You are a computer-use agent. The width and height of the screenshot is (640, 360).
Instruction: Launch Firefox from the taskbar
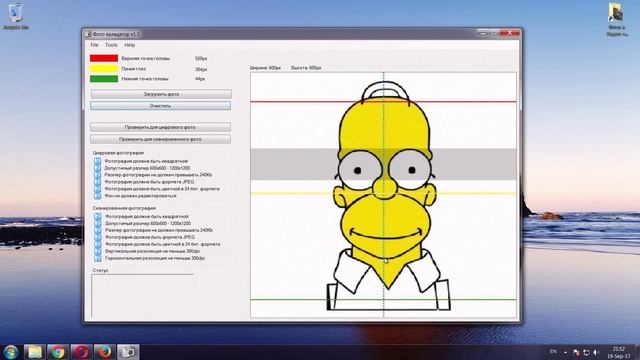pos(104,352)
